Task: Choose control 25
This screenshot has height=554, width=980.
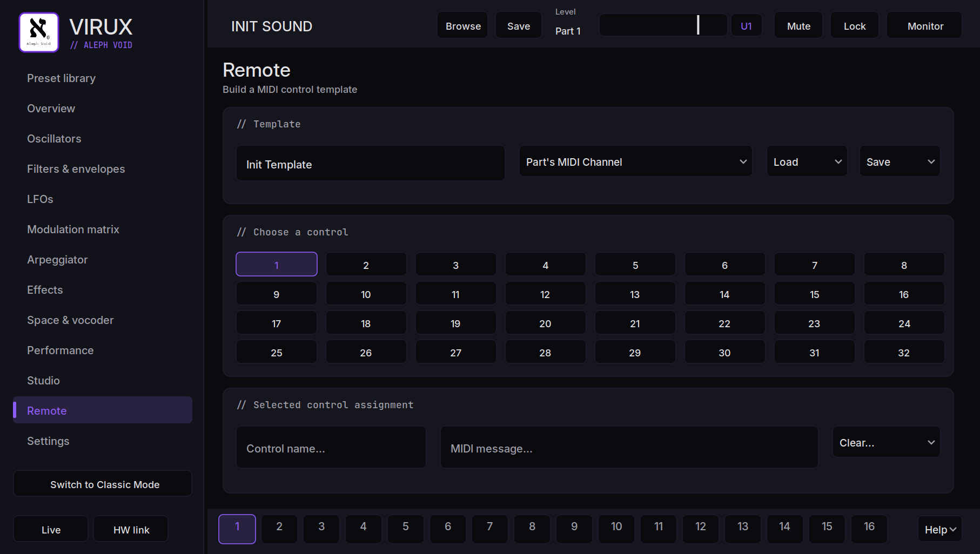Action: tap(277, 352)
